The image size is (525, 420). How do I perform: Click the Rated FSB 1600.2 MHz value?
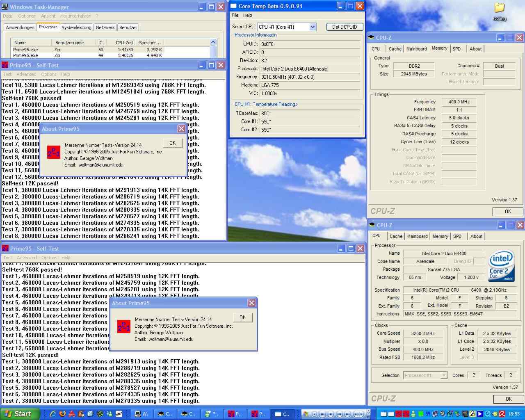(x=423, y=357)
